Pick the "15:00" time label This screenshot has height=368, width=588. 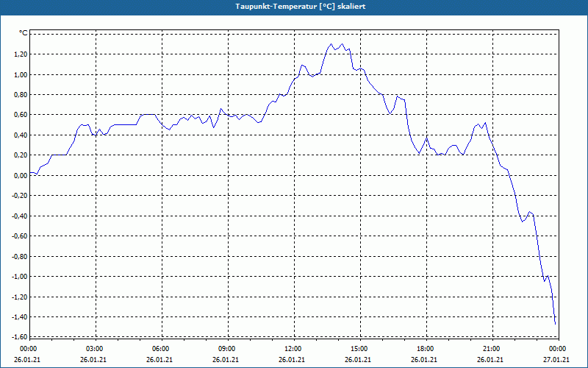(x=359, y=349)
